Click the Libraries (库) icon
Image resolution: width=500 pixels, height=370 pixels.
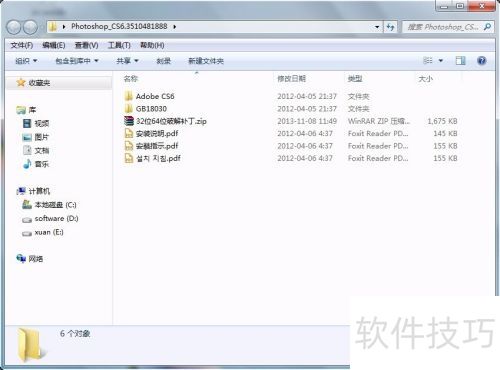click(x=21, y=110)
